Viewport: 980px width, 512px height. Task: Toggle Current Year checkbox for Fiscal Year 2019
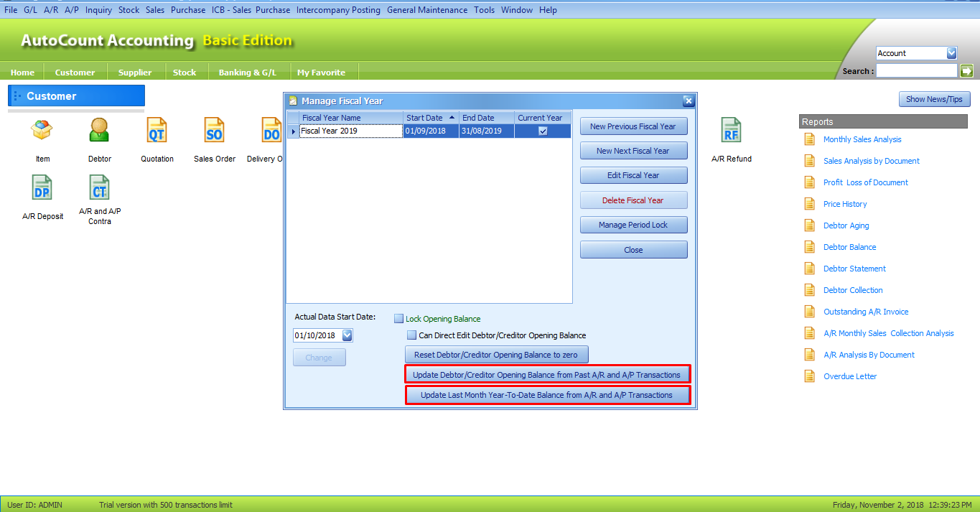(x=543, y=131)
